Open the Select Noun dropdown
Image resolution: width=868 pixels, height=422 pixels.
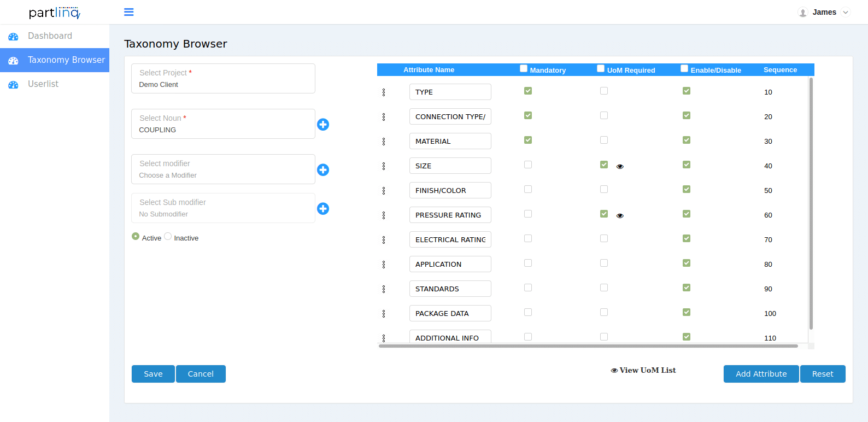pyautogui.click(x=223, y=124)
